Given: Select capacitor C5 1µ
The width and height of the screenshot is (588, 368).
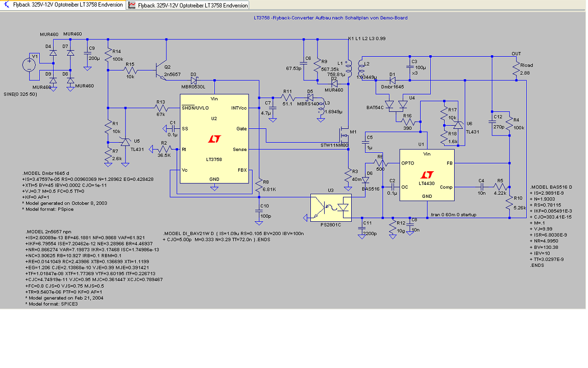Looking at the screenshot, I should point(365,143).
